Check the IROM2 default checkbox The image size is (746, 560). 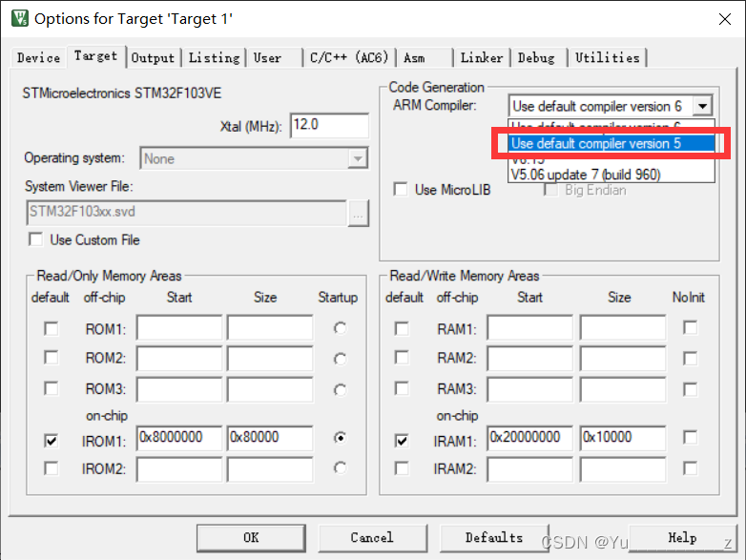pos(51,468)
